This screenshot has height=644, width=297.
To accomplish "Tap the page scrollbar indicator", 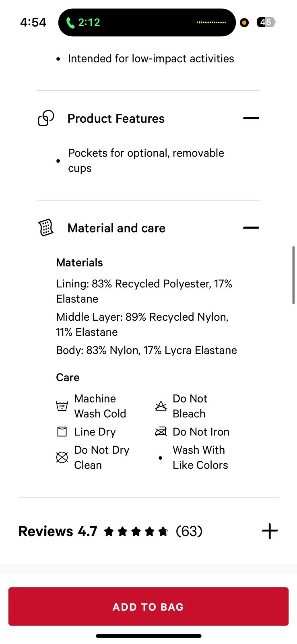I will 294,275.
